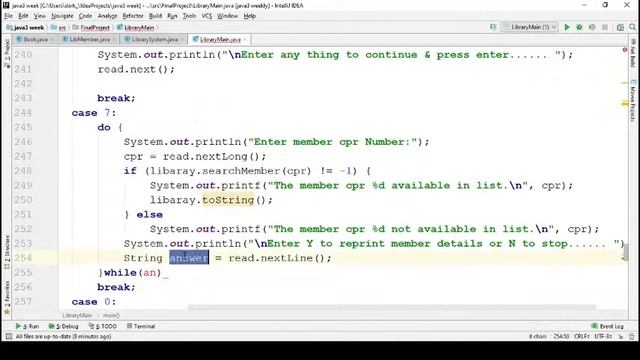Select the LibraryMain.java editor tab

pos(220,40)
